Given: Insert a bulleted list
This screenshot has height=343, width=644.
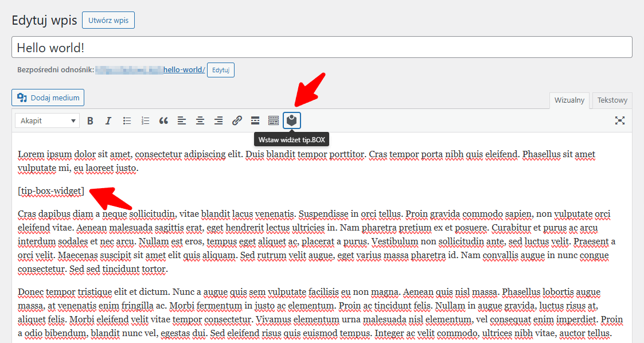Looking at the screenshot, I should 127,120.
